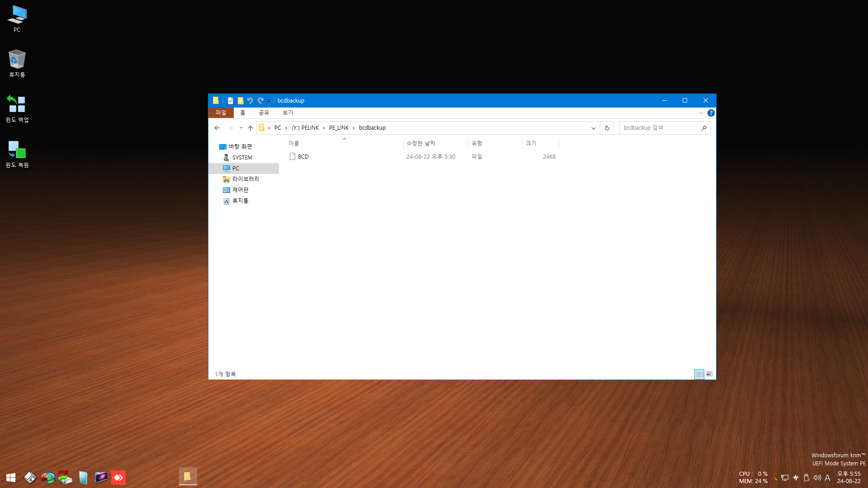Click the safely remove USB tray icon
Image resolution: width=868 pixels, height=488 pixels.
pos(807,478)
